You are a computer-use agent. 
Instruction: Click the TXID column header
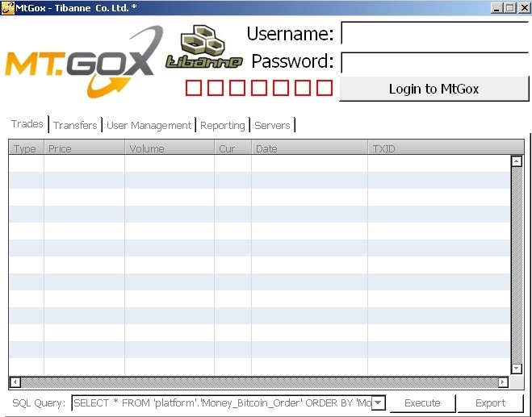click(446, 148)
